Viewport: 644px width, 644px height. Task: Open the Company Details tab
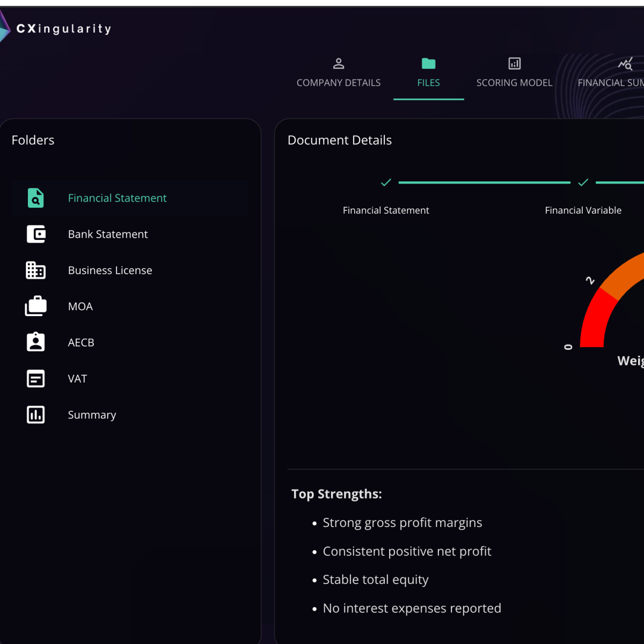[338, 72]
